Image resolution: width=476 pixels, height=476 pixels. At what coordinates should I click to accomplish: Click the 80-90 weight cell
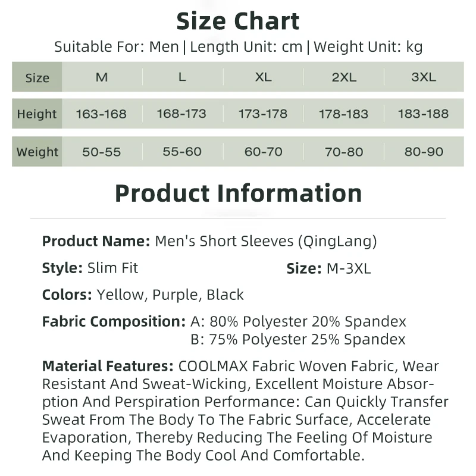point(424,152)
